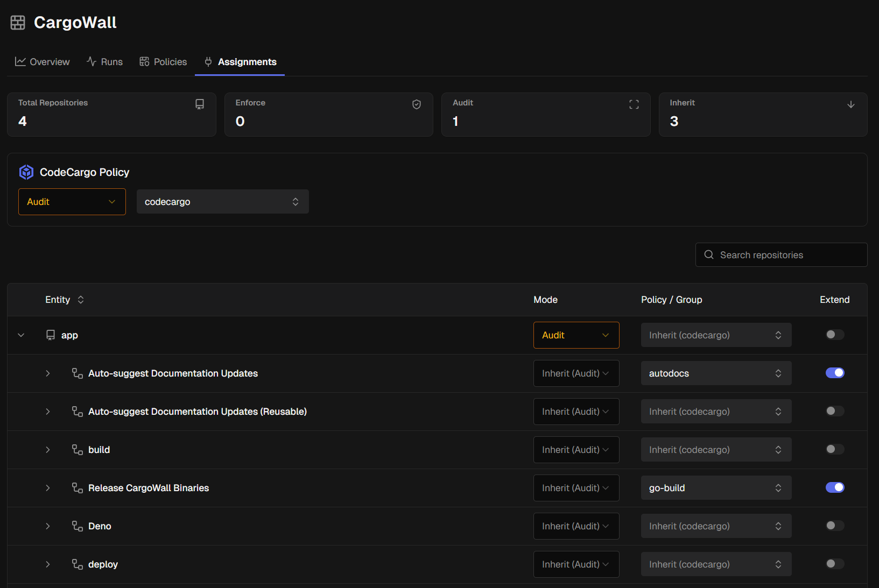Click the scan frame icon in Audit card

[634, 104]
